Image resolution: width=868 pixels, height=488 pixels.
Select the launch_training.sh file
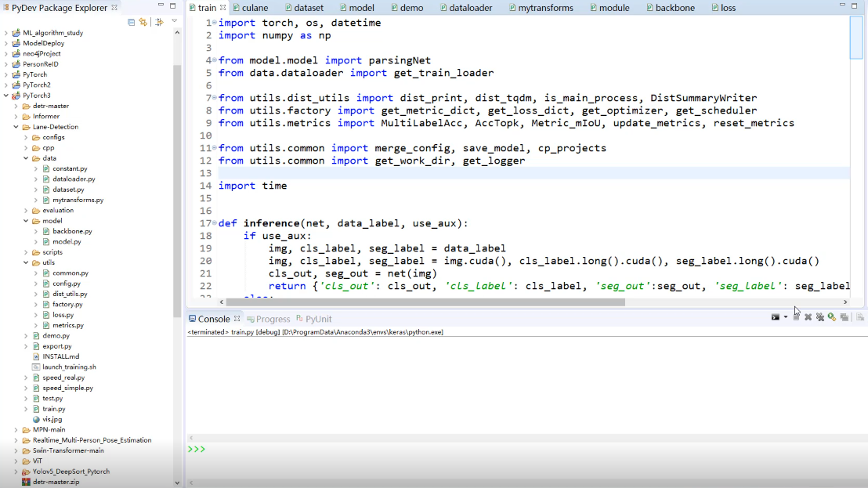tap(69, 367)
